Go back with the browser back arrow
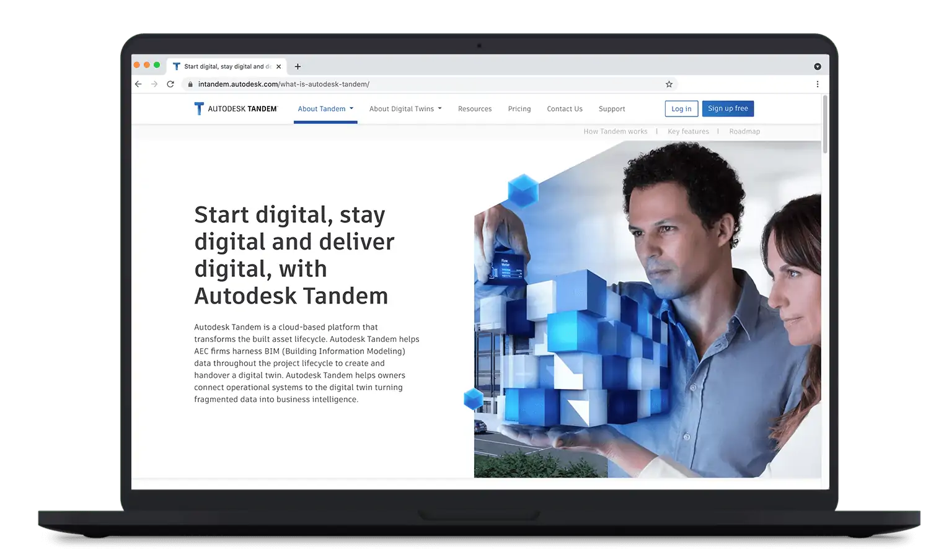The height and width of the screenshot is (560, 936). pos(138,84)
